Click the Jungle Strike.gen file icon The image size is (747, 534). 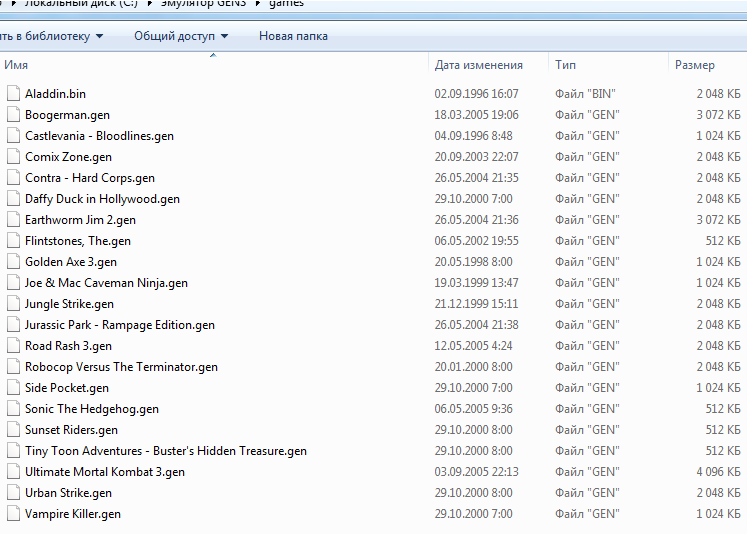pyautogui.click(x=13, y=303)
